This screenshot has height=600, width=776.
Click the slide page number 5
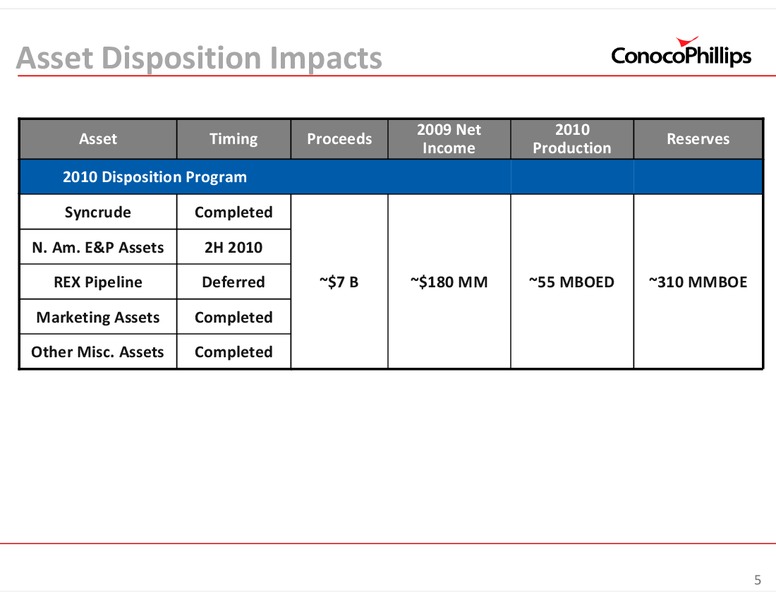click(x=758, y=580)
